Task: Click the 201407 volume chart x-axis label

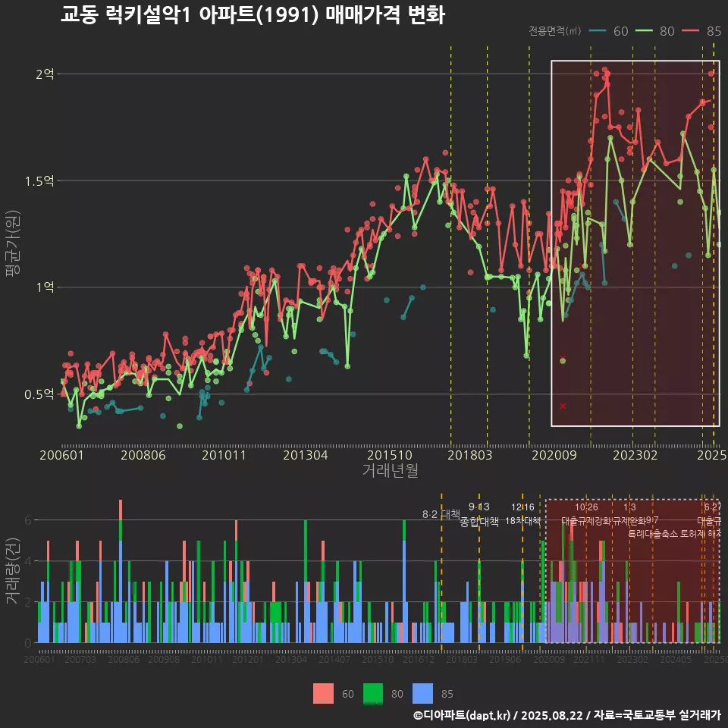Action: point(334,659)
